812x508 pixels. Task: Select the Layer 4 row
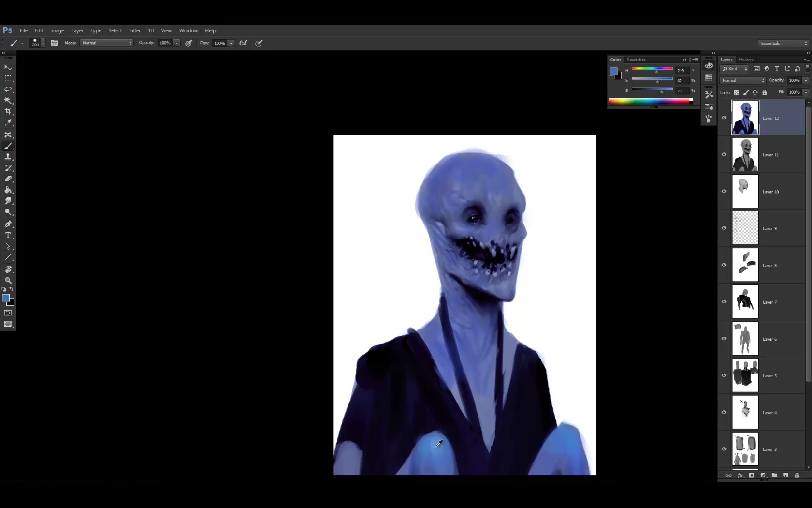pyautogui.click(x=762, y=412)
